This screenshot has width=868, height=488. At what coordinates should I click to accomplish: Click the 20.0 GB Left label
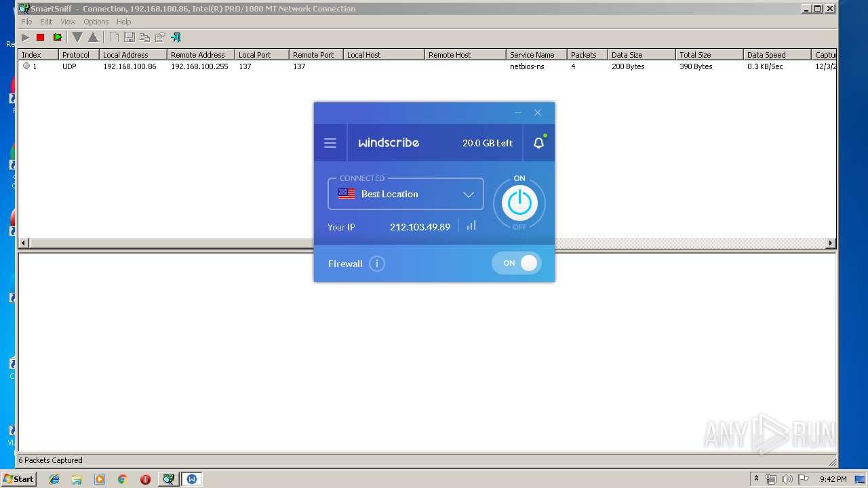(488, 143)
